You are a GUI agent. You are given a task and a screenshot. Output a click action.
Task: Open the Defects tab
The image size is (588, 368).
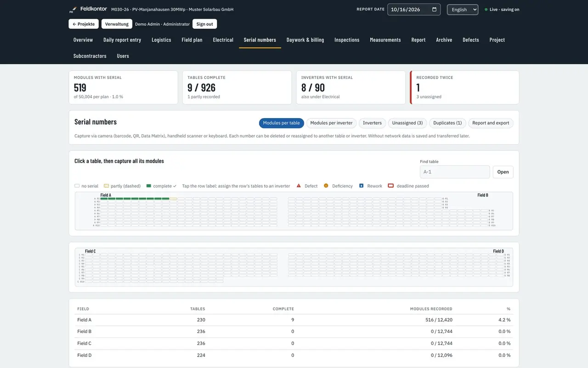click(x=471, y=40)
